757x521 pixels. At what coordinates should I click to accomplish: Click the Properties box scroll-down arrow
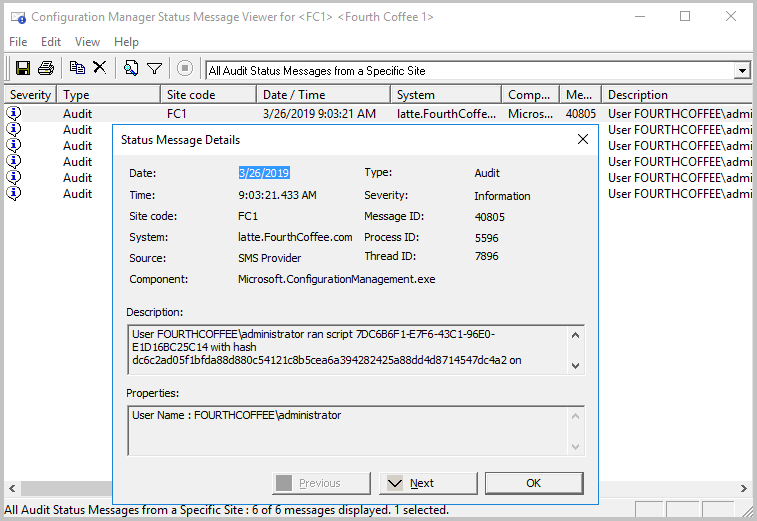pos(575,447)
